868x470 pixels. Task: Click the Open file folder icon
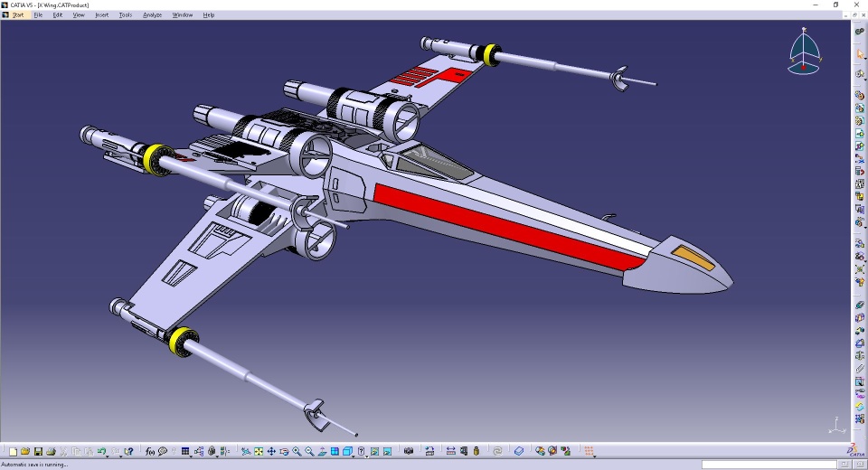click(25, 452)
